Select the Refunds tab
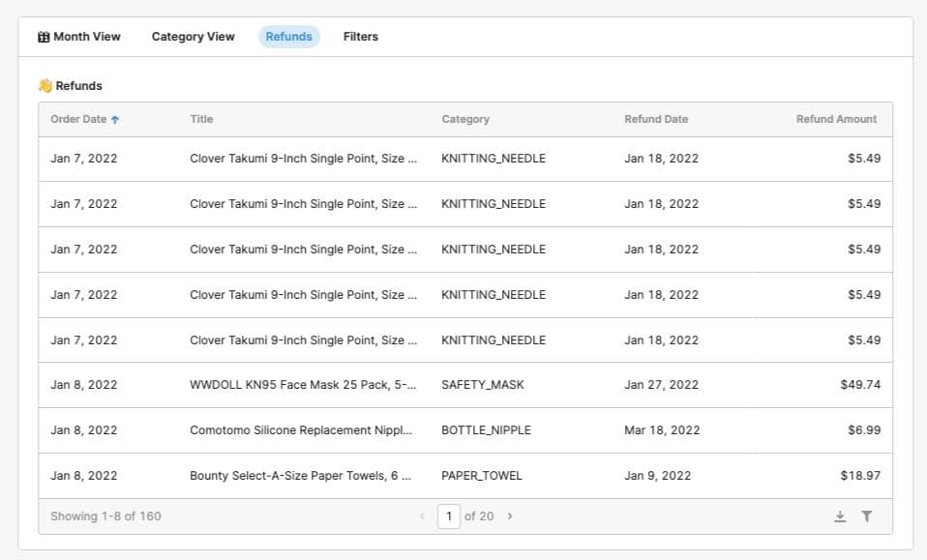927x560 pixels. 288,36
